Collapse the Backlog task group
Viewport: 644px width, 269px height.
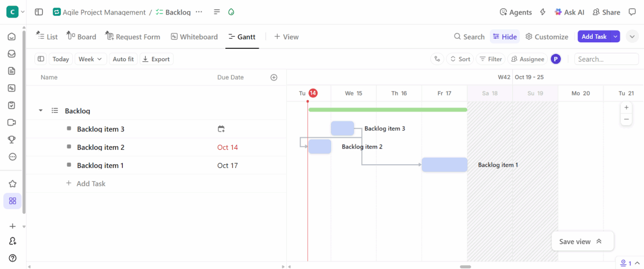40,110
